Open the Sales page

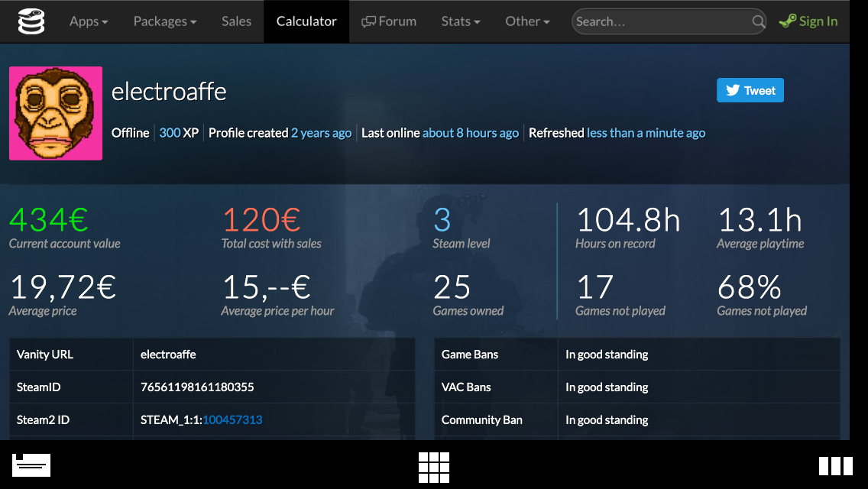coord(236,21)
